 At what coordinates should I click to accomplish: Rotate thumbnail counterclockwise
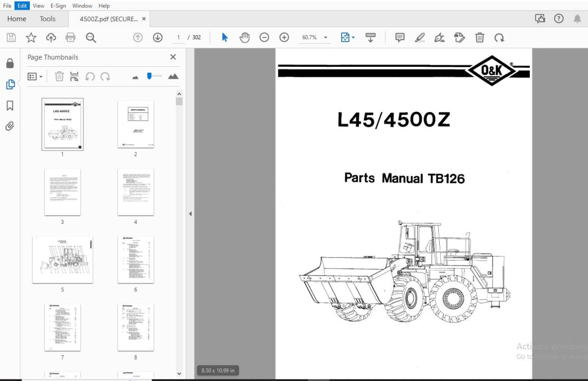(x=90, y=76)
